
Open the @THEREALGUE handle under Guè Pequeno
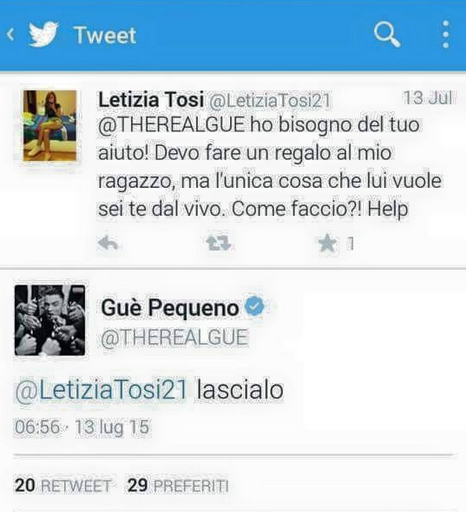pyautogui.click(x=174, y=337)
